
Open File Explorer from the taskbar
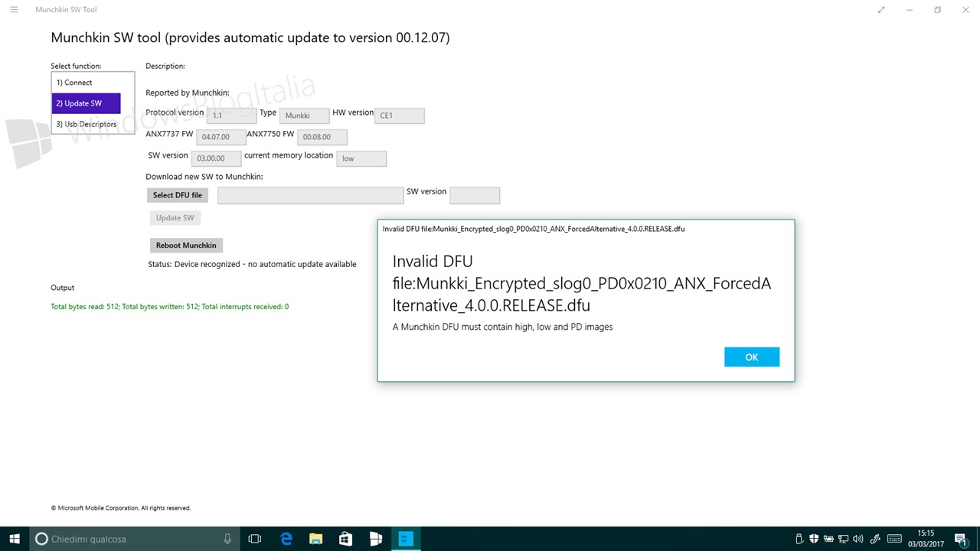point(315,539)
